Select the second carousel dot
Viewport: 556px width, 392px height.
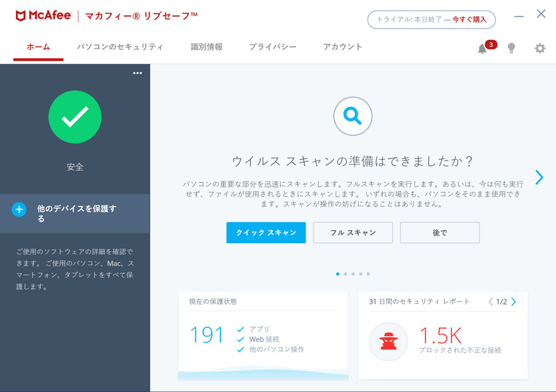tap(345, 274)
